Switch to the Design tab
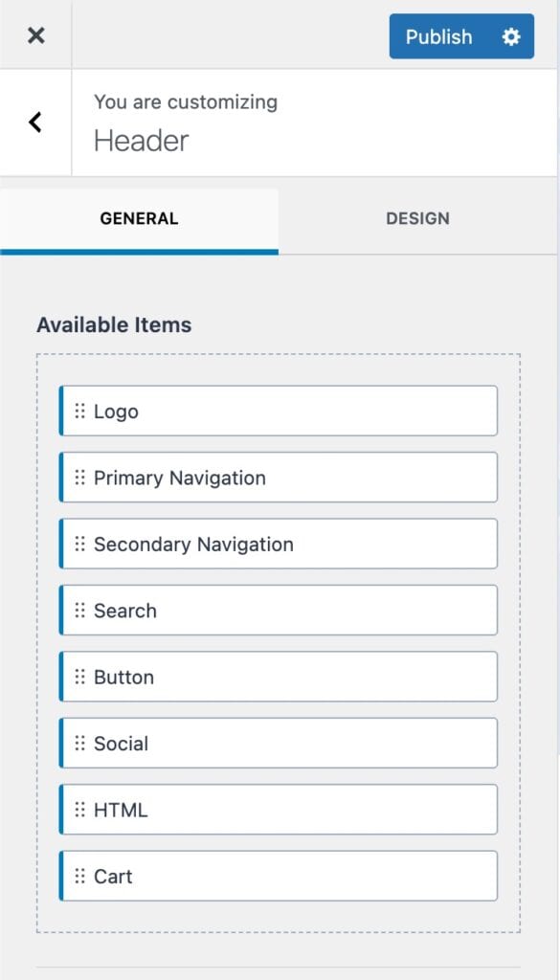This screenshot has height=980, width=560. [417, 218]
